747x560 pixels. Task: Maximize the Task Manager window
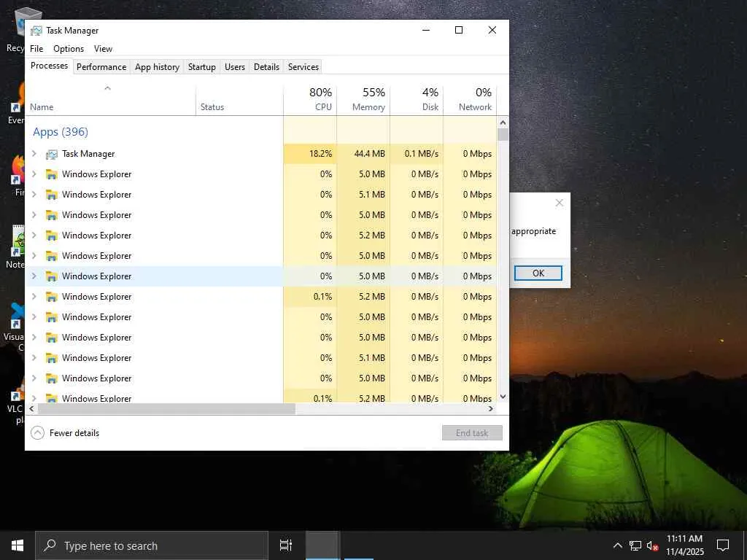click(459, 30)
